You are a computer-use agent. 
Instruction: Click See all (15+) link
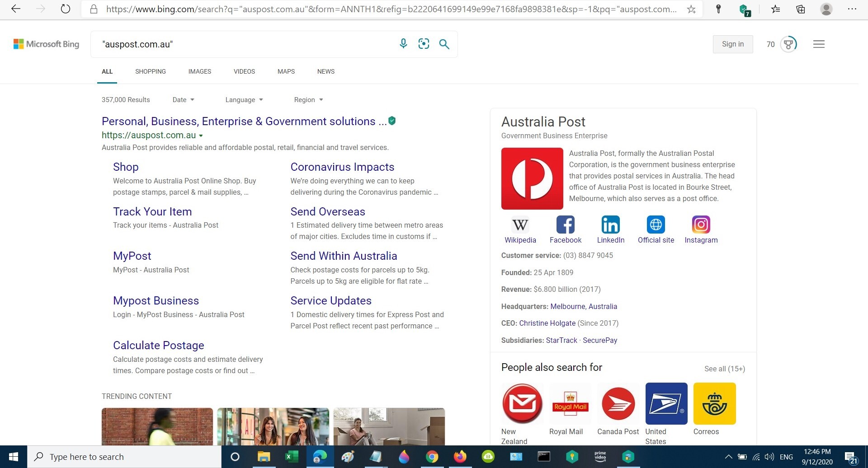[x=725, y=369]
